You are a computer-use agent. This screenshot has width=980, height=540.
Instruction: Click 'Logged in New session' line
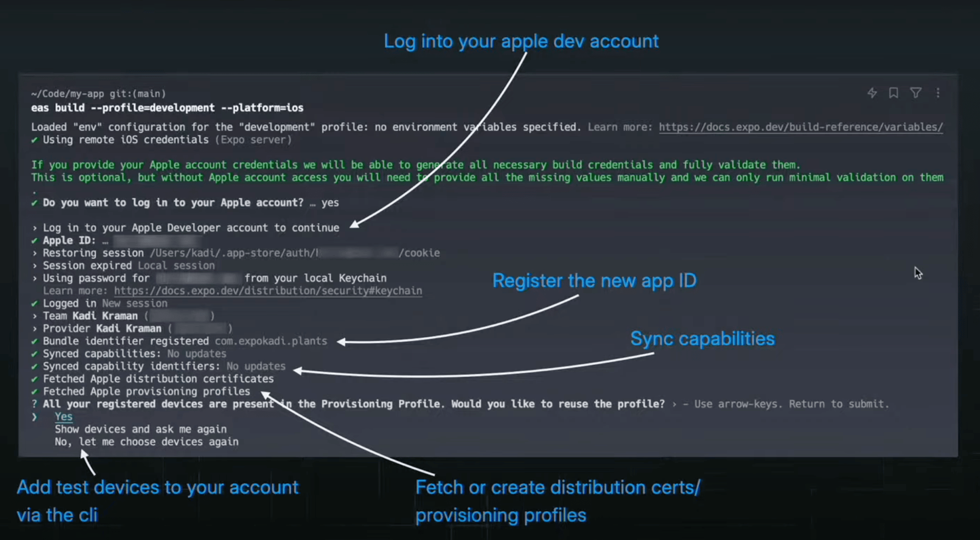99,303
